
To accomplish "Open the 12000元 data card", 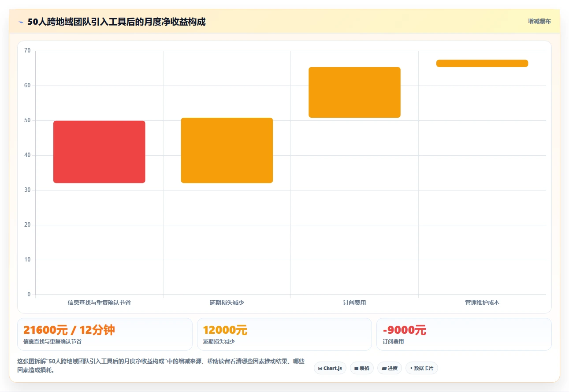I will coord(284,334).
